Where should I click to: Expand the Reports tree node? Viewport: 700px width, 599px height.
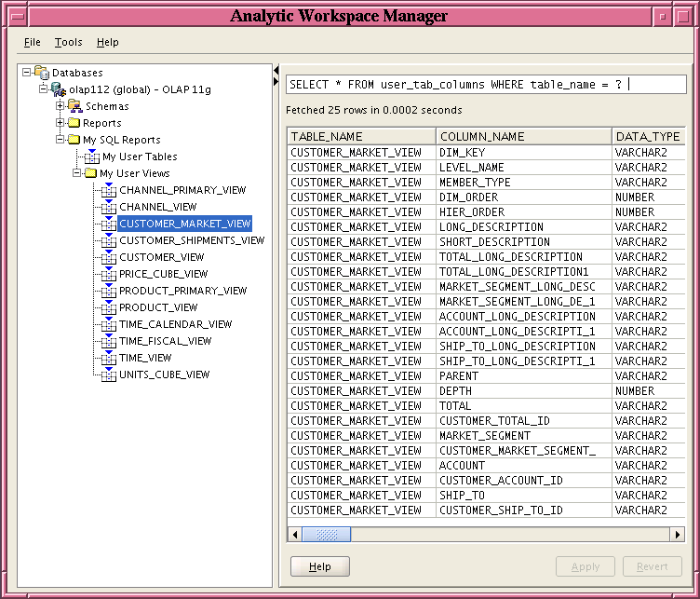(x=61, y=123)
